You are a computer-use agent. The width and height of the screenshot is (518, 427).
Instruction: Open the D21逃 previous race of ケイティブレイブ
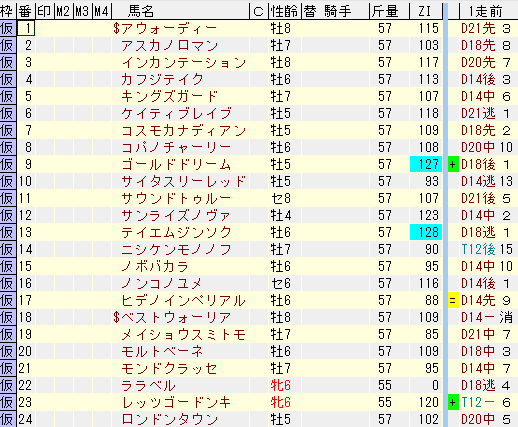coord(478,113)
